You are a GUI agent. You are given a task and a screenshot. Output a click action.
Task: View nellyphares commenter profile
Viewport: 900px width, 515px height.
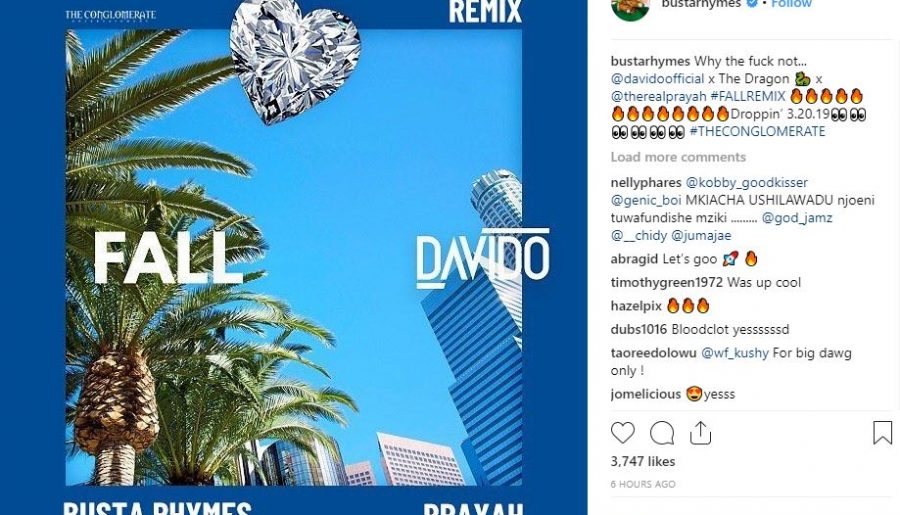646,183
